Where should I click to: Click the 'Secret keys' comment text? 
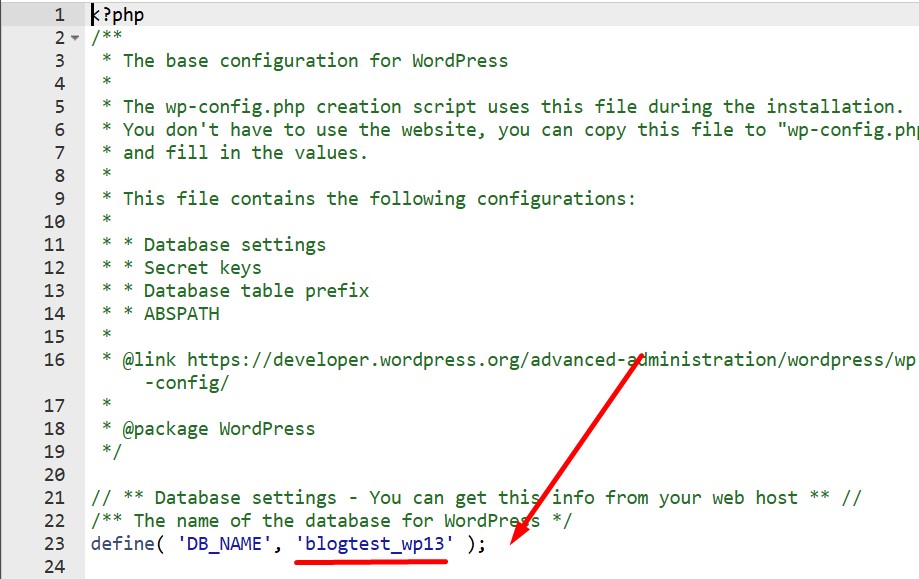202,268
